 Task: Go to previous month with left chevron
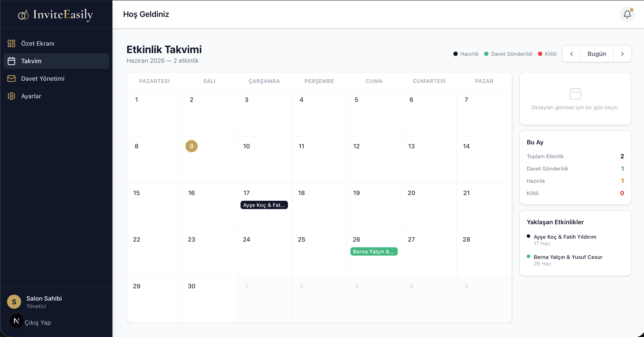pos(572,54)
